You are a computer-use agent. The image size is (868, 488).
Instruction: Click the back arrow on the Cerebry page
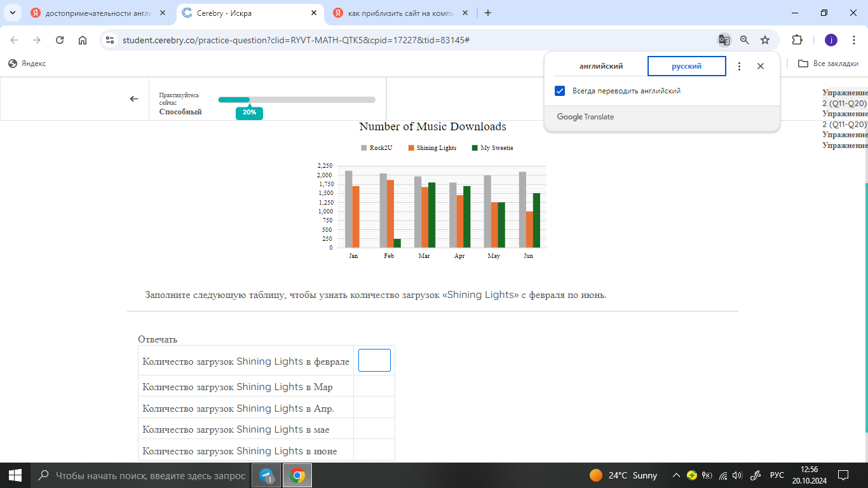tap(134, 98)
